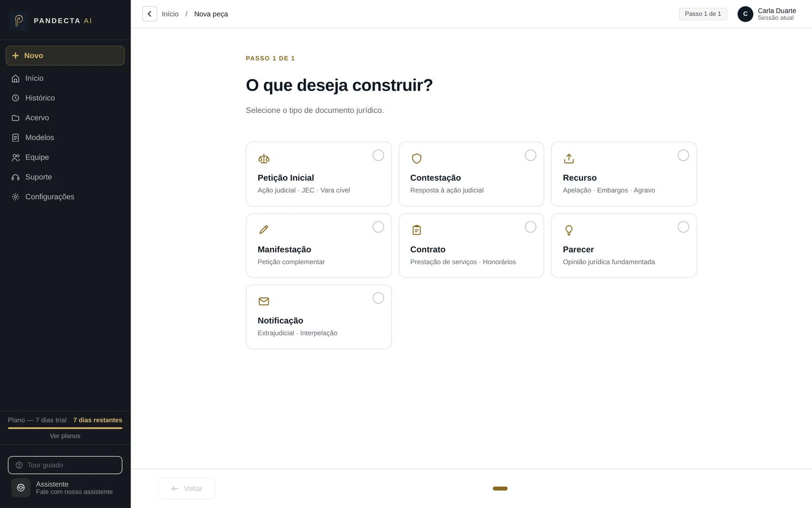
Task: Click the back chevron in top bar
Action: click(x=149, y=14)
